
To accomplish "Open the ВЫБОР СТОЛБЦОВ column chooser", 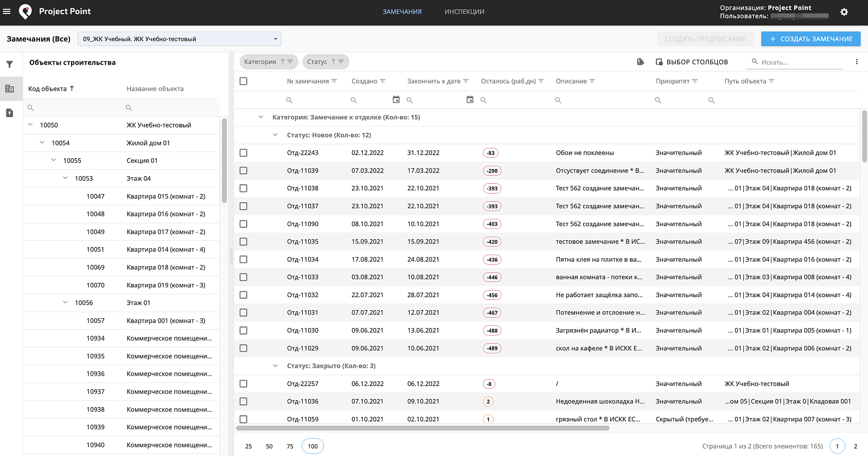I will 692,62.
